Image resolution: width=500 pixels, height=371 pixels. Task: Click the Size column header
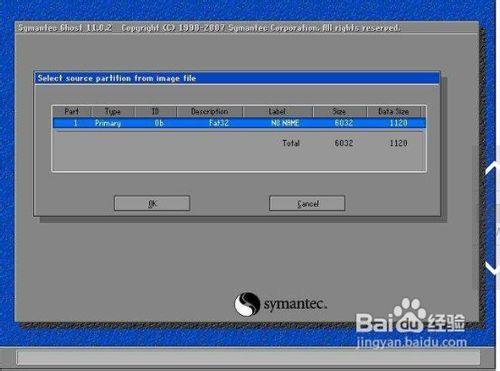click(340, 111)
